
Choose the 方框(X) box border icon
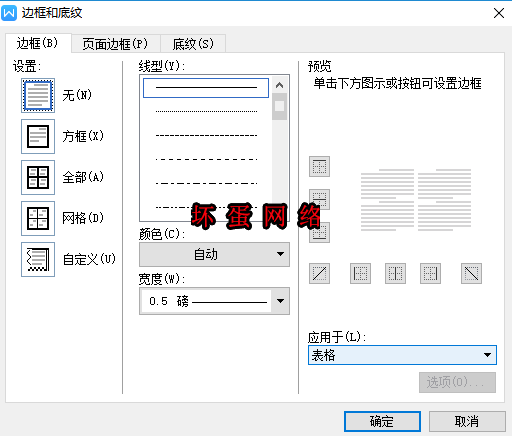[38, 136]
